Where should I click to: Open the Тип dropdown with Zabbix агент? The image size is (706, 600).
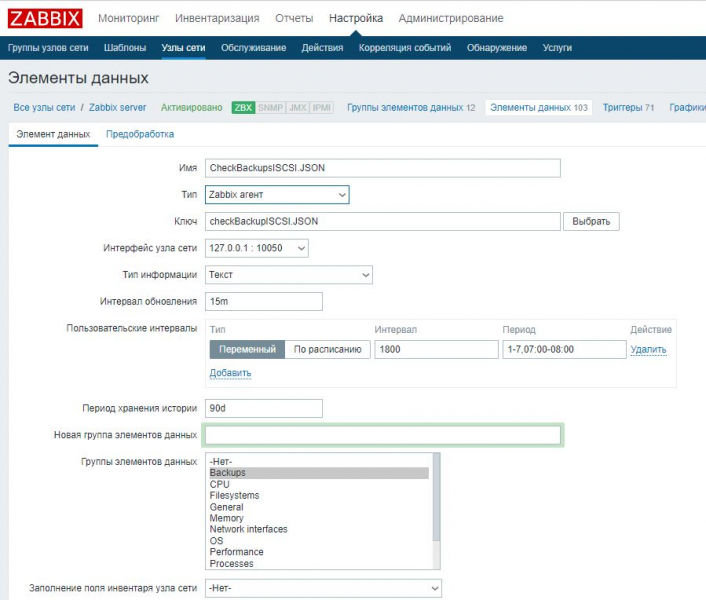click(277, 195)
